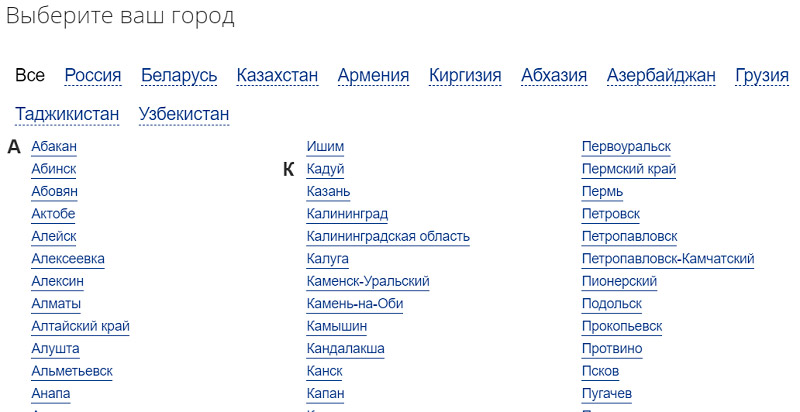800x412 pixels.
Task: Switch to the Беларусь filter tab
Action: click(x=179, y=75)
